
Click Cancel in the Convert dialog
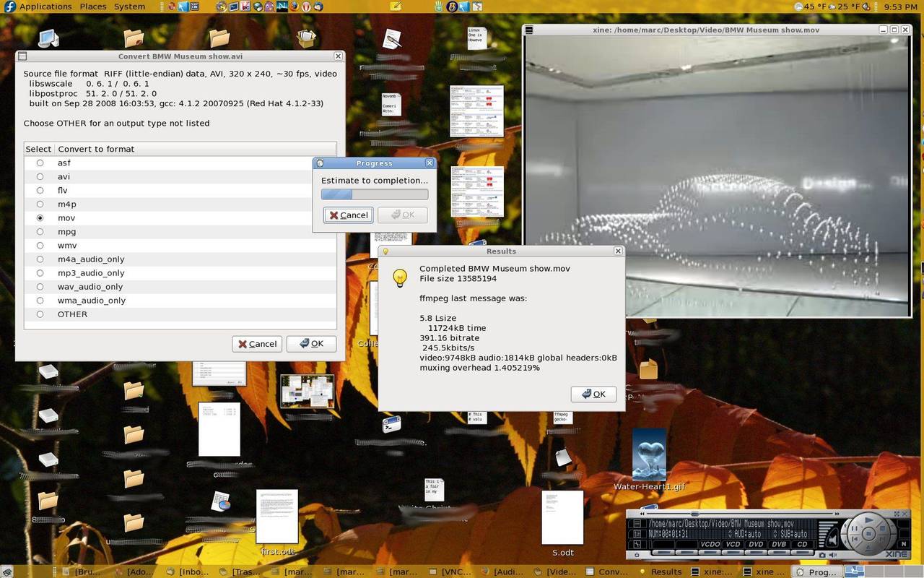[257, 344]
